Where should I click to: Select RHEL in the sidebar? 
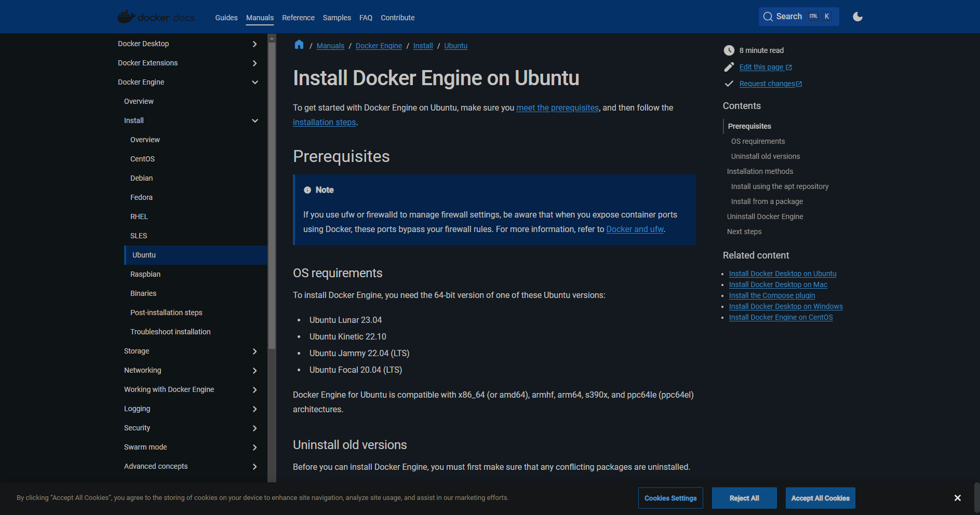pos(139,216)
